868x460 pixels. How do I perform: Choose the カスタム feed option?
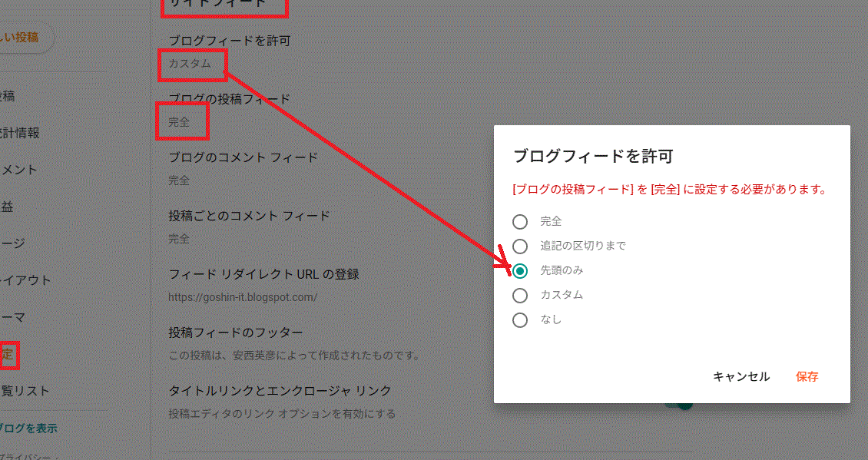click(520, 295)
